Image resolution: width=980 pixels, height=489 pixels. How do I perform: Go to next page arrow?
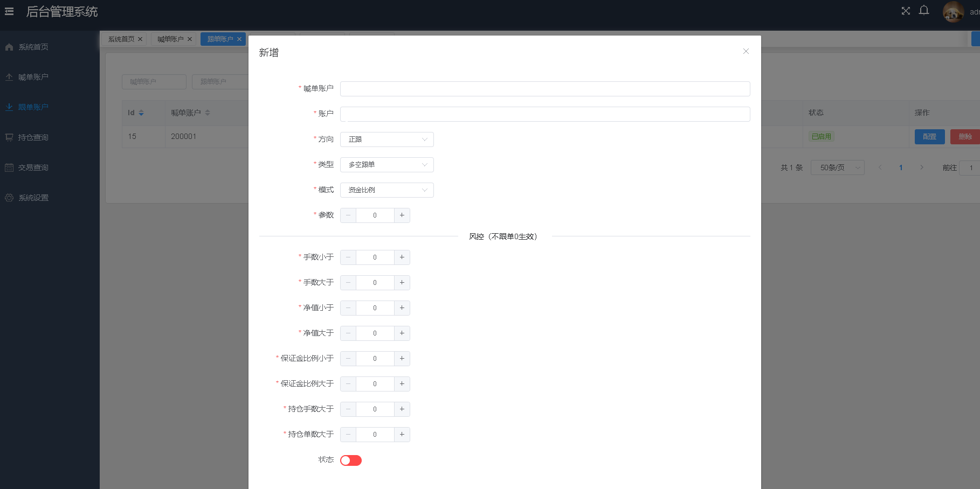pos(922,167)
